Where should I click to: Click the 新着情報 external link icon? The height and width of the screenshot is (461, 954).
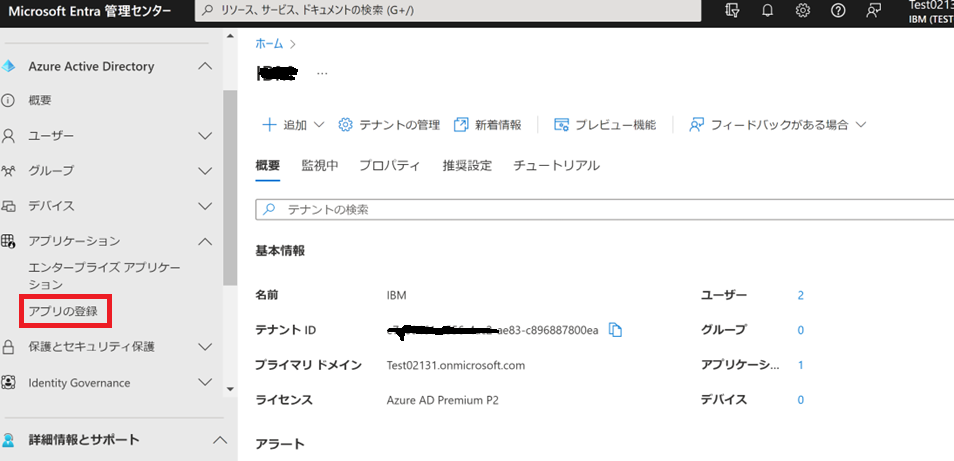461,125
